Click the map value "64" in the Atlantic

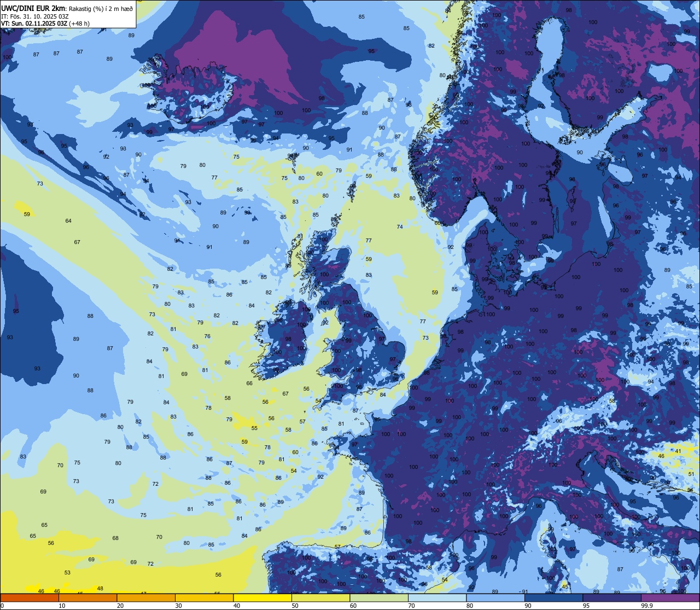(68, 221)
